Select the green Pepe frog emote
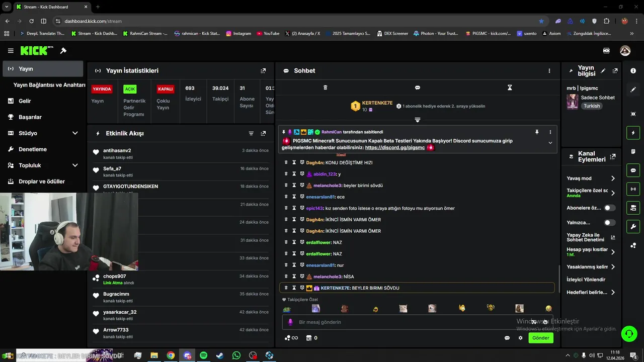This screenshot has width=644, height=362. tap(287, 309)
